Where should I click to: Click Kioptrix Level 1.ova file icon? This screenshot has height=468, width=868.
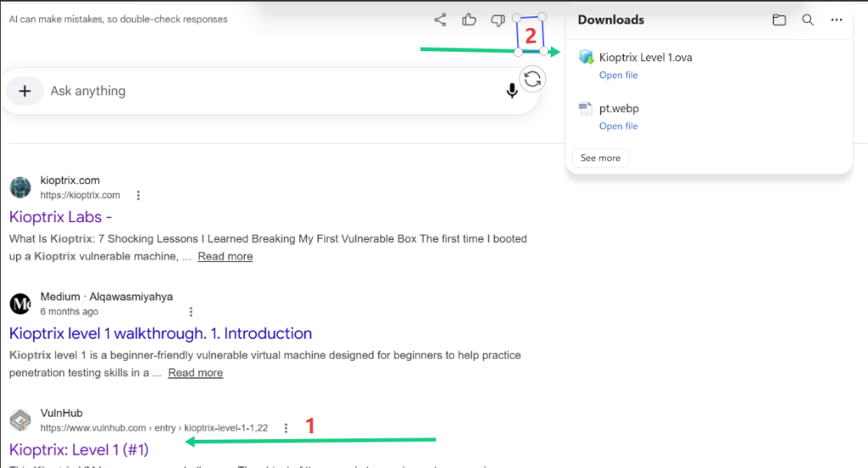587,57
